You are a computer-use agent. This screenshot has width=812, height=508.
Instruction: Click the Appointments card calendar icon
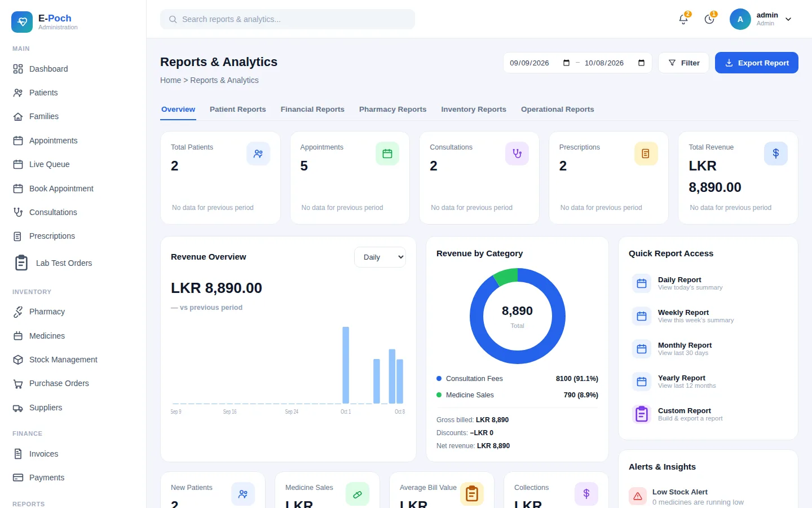point(387,154)
